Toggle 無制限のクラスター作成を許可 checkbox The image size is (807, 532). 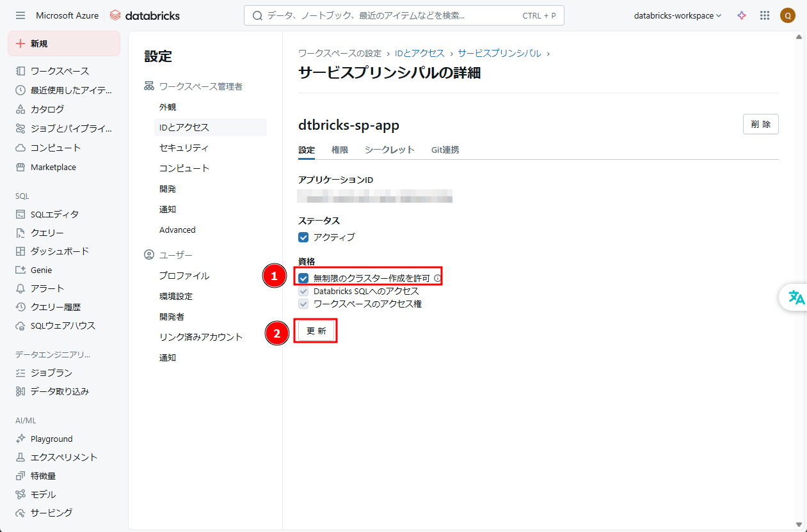click(x=304, y=278)
